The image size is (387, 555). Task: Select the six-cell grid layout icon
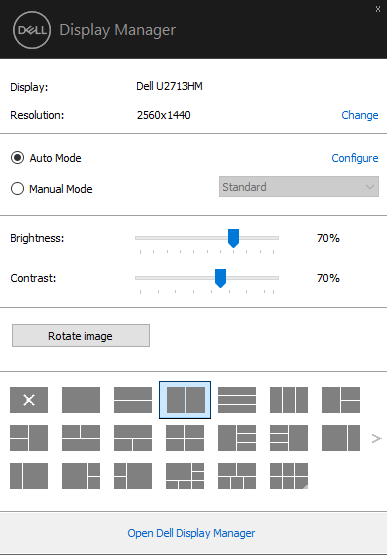289,476
